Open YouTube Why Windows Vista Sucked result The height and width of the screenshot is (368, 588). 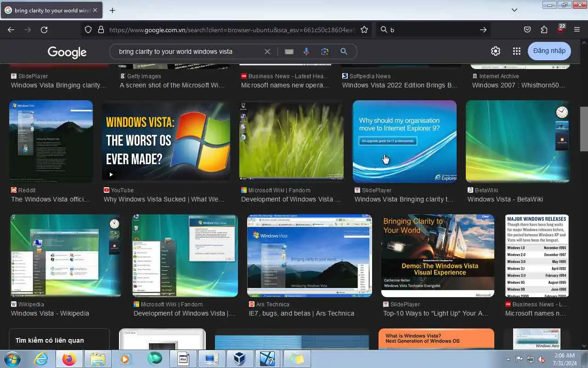pyautogui.click(x=164, y=199)
